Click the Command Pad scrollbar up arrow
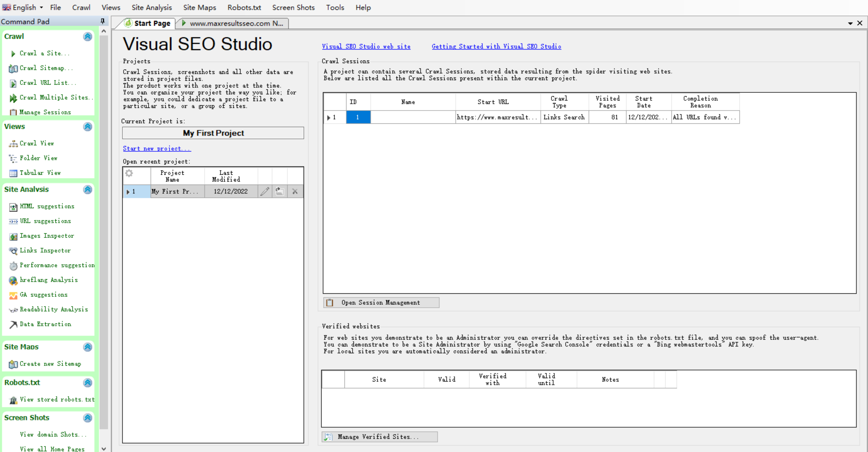868x452 pixels. [x=104, y=31]
